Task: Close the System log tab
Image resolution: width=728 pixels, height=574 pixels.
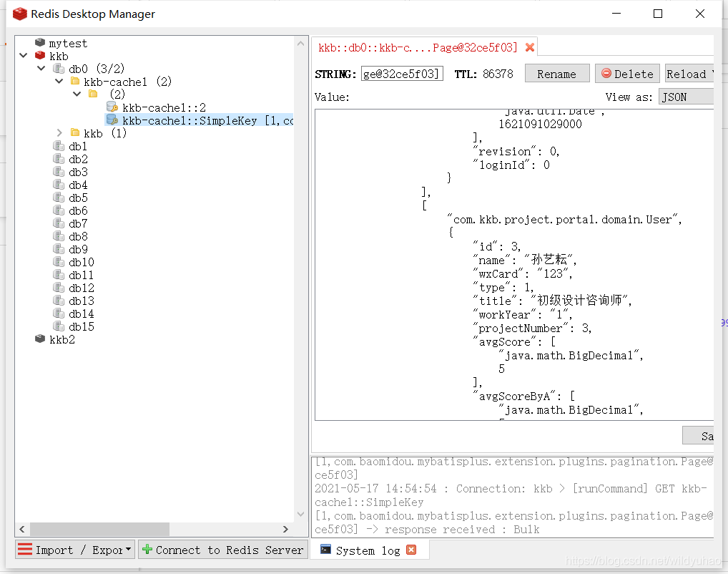Action: pyautogui.click(x=411, y=550)
